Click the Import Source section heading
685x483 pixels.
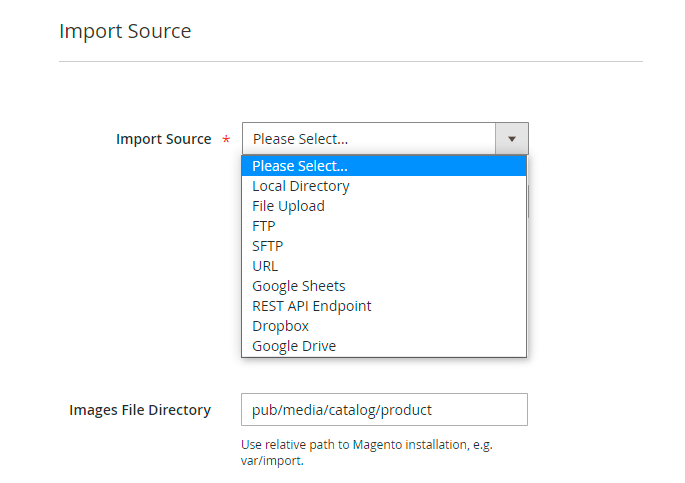(x=125, y=31)
